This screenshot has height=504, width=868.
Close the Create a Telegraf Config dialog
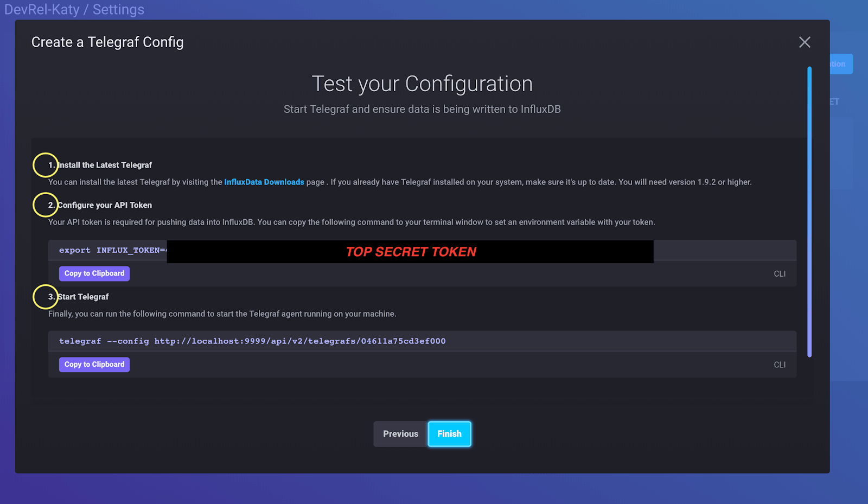point(805,42)
